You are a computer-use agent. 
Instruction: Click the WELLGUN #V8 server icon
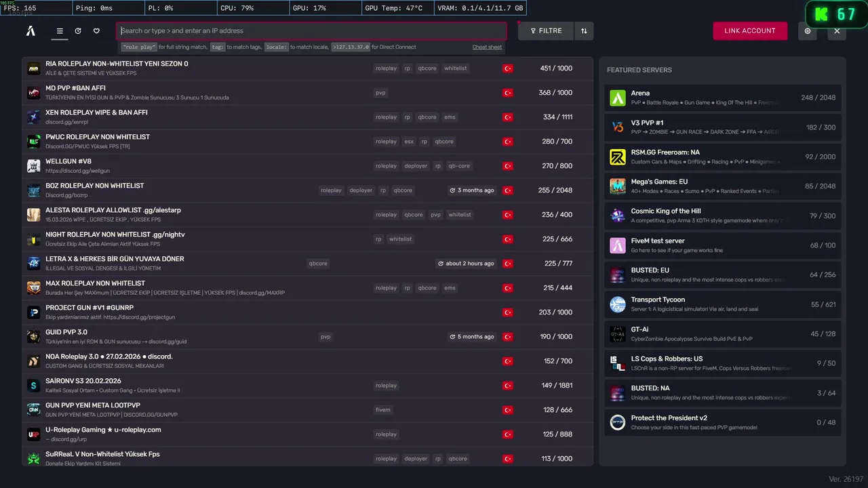[34, 166]
